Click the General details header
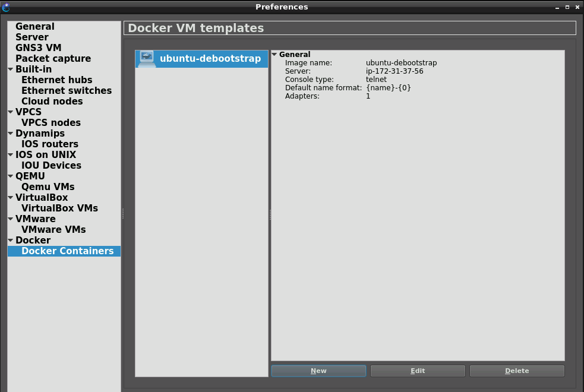Screen dimensions: 584x392 [295, 55]
